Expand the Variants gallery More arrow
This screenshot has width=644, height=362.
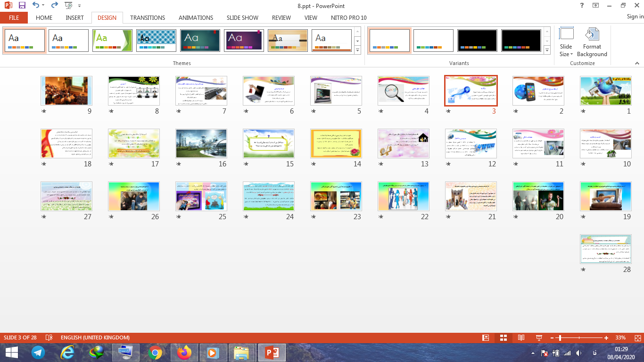pyautogui.click(x=547, y=50)
